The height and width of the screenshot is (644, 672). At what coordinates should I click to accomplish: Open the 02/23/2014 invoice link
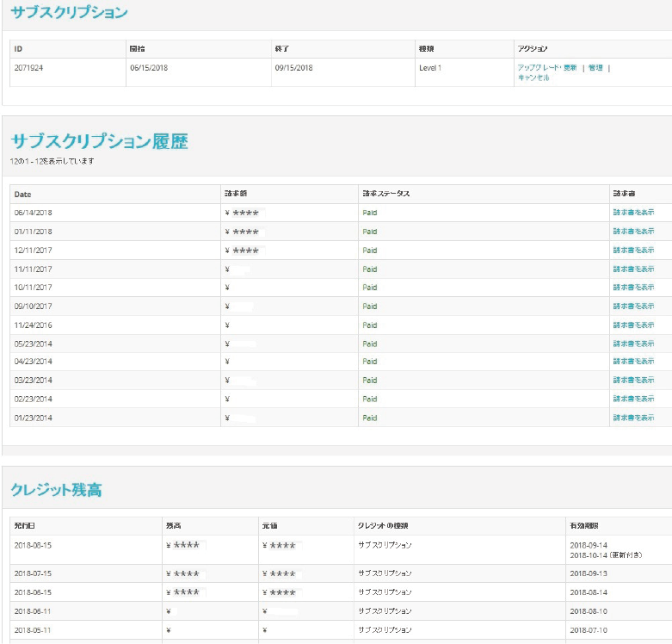[x=633, y=399]
